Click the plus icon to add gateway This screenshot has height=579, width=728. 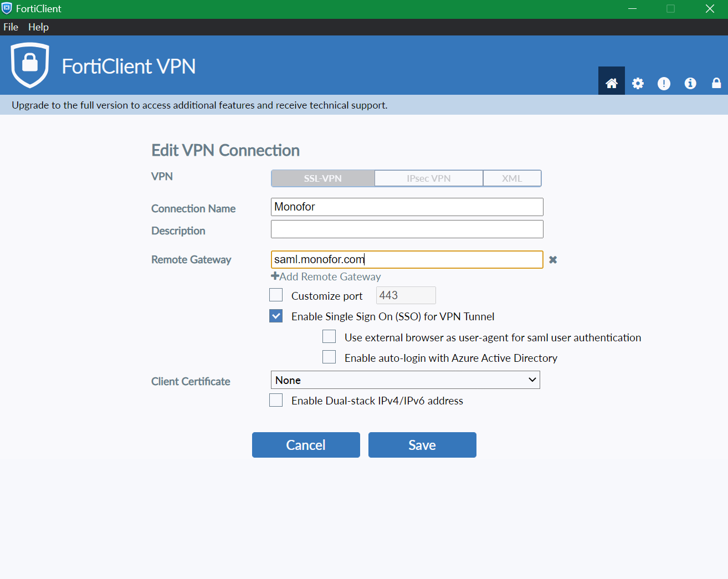coord(275,276)
